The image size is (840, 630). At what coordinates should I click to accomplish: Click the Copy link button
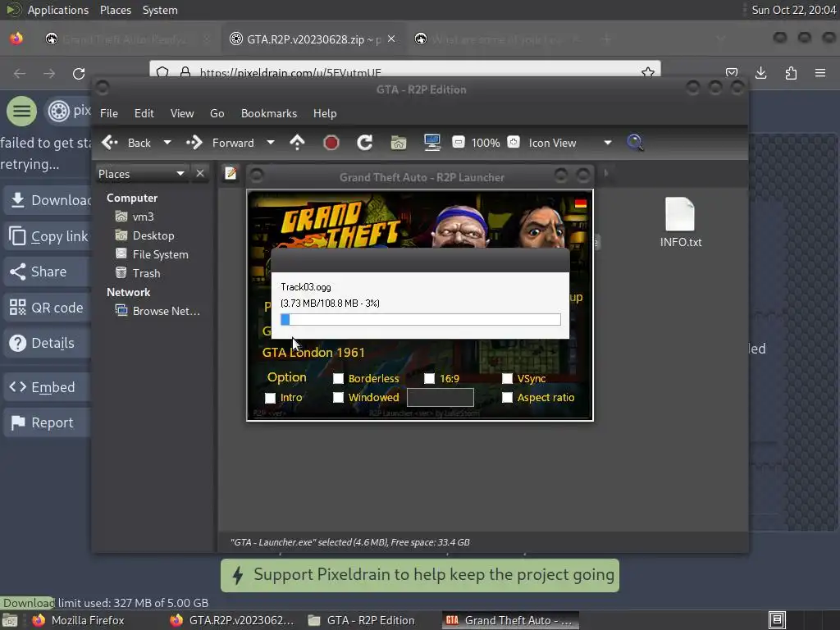click(48, 236)
